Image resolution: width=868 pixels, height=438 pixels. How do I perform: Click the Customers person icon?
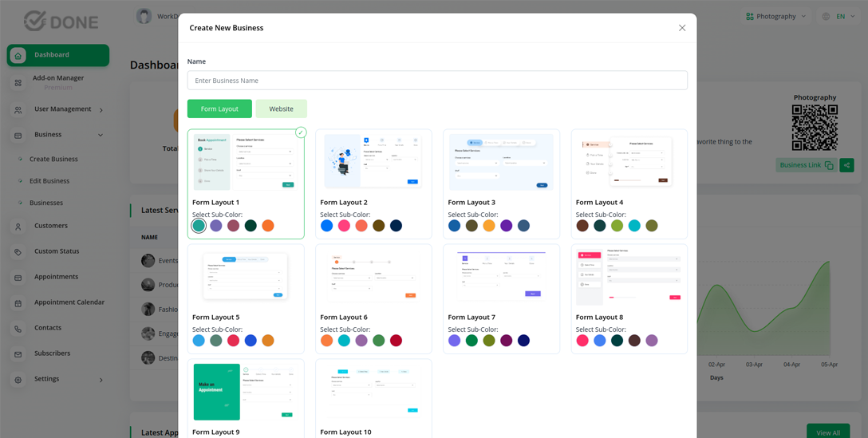pyautogui.click(x=18, y=227)
